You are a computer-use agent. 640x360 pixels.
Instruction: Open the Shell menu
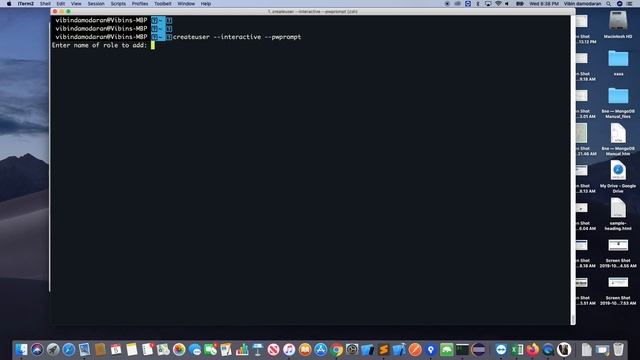click(45, 4)
